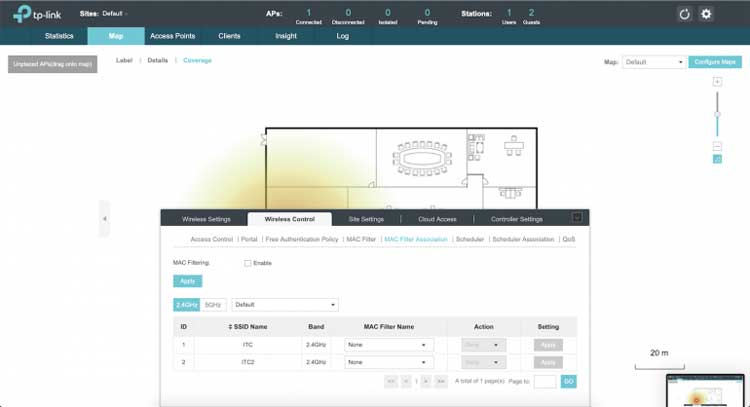Switch to the Access Points tab

(x=173, y=36)
